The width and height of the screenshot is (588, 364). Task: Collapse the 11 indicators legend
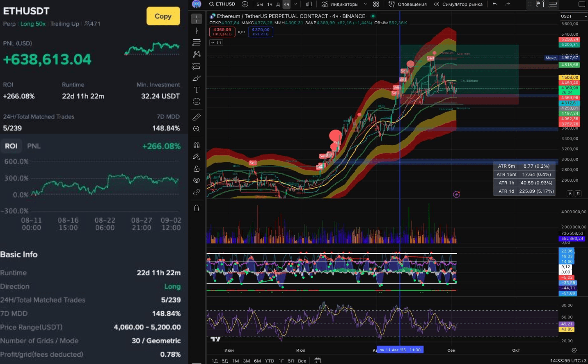point(216,43)
